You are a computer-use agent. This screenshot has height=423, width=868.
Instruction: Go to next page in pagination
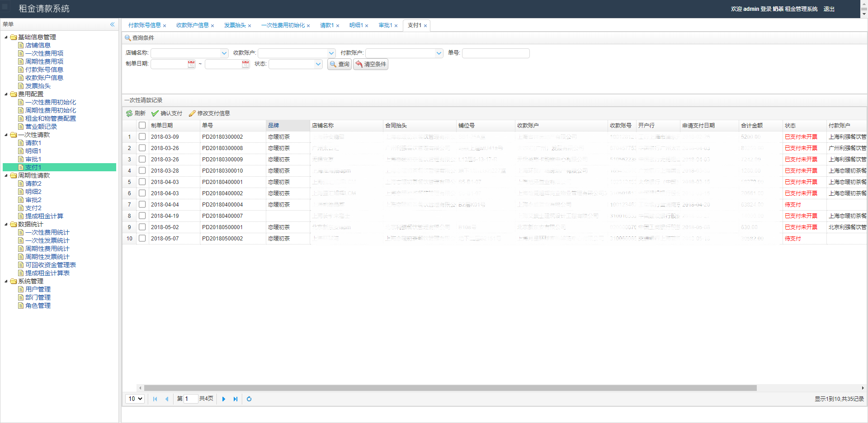tap(224, 399)
